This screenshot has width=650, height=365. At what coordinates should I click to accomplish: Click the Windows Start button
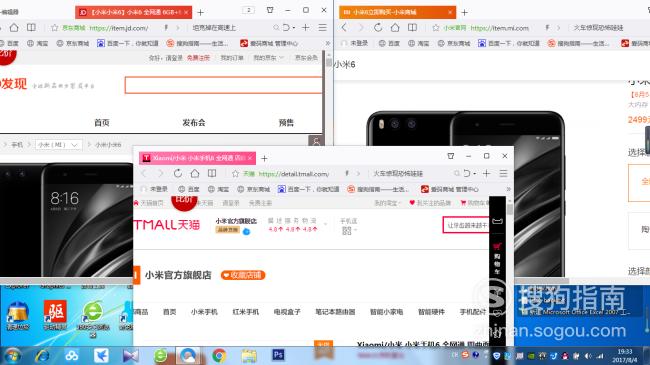12,356
